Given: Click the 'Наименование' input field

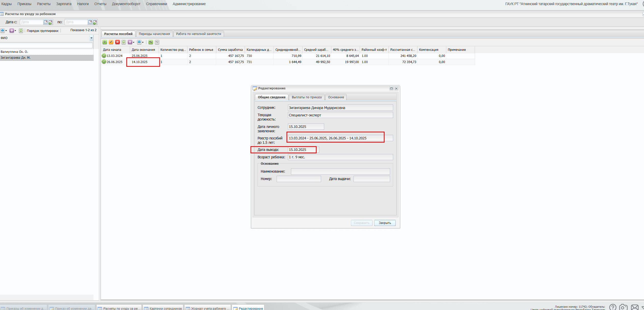Looking at the screenshot, I should coord(340,171).
